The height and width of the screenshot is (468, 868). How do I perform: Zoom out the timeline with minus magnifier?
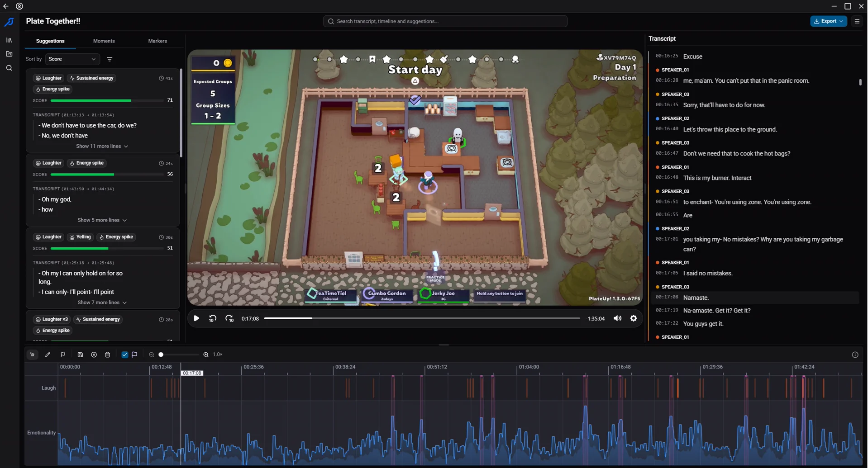(152, 355)
